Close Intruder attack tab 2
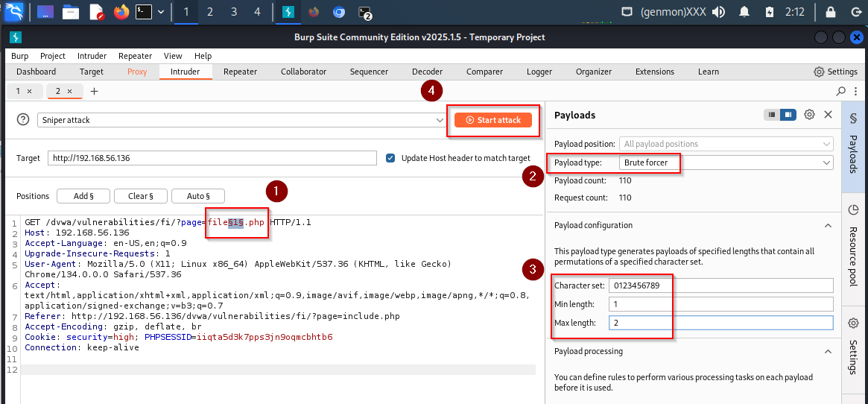 click(x=70, y=91)
